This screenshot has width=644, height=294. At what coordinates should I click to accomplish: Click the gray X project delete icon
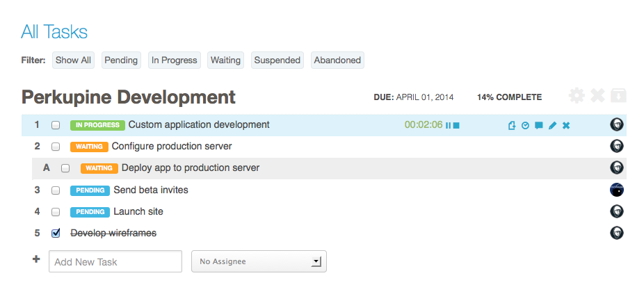(597, 96)
